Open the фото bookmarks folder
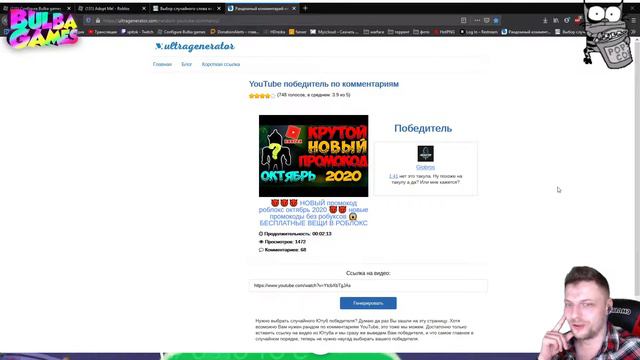Screen dimensions: 640x360 click(x=422, y=32)
